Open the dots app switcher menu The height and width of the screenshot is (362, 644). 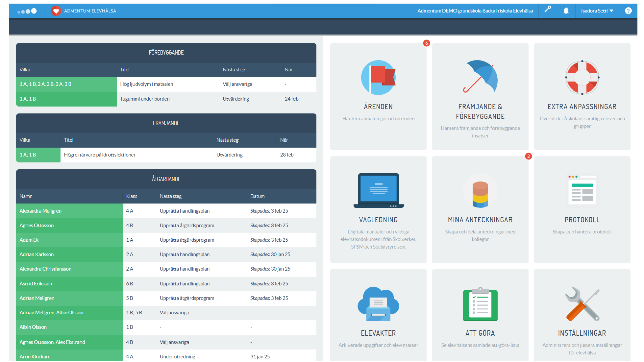[27, 11]
